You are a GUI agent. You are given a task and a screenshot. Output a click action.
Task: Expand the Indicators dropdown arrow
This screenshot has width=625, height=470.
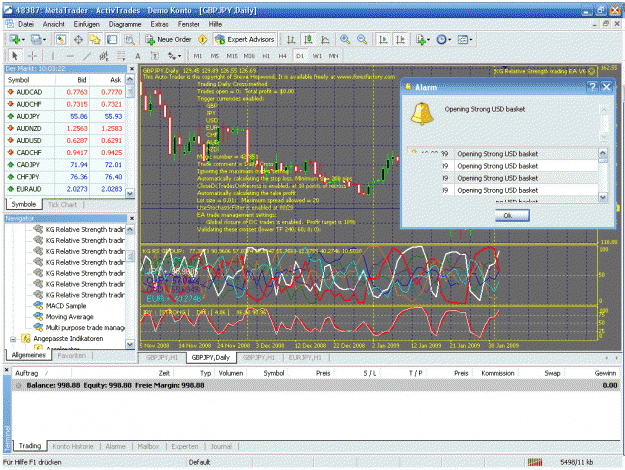point(428,40)
